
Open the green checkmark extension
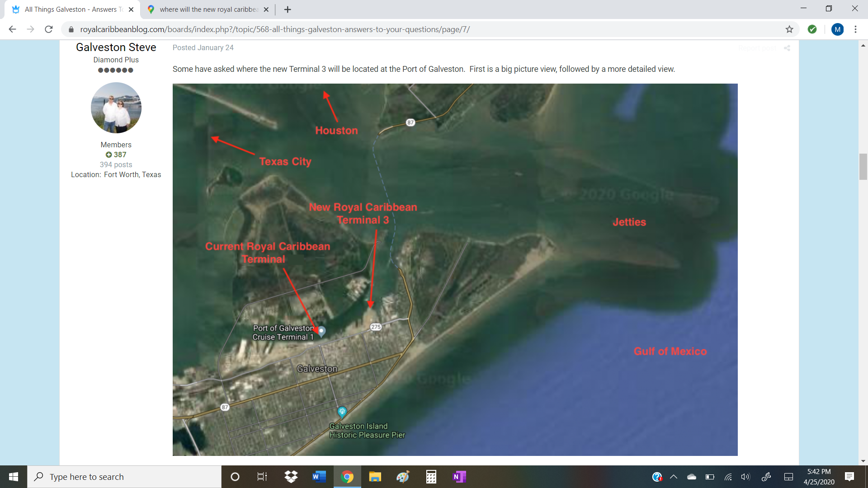click(x=812, y=29)
